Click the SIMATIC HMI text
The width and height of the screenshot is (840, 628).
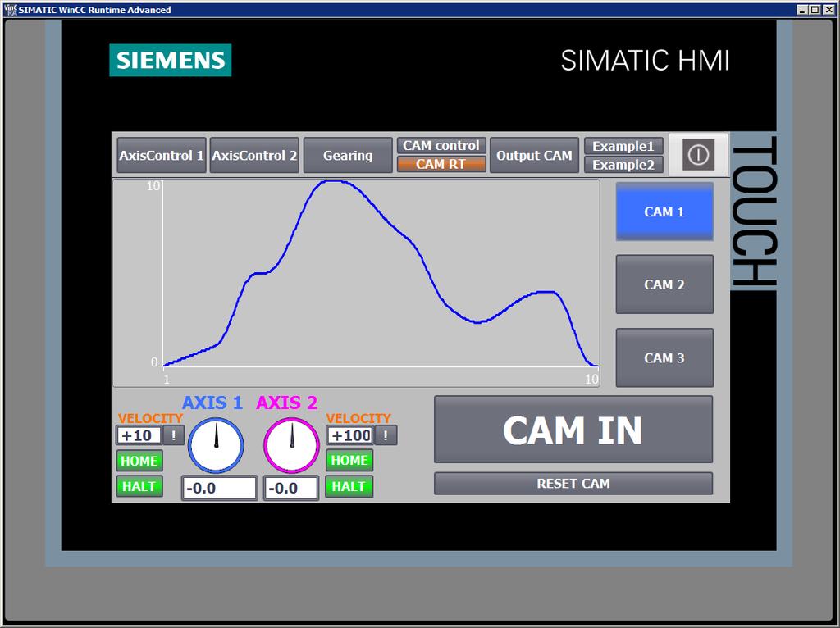(645, 61)
